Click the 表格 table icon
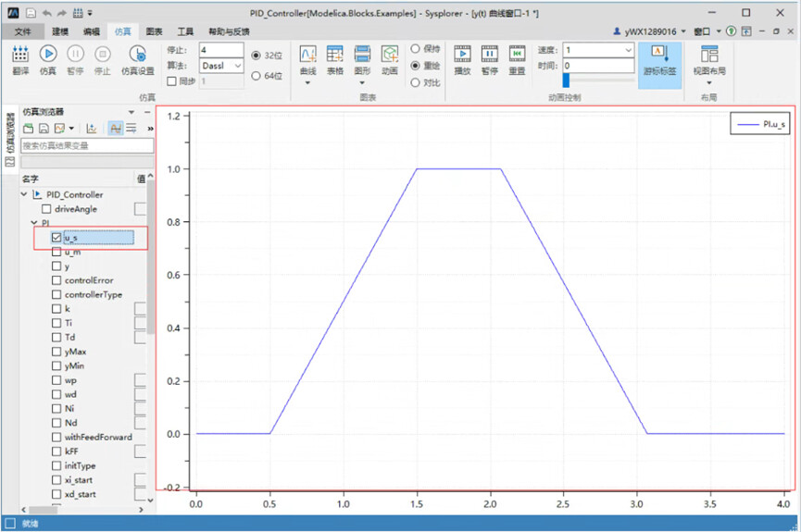 (335, 54)
